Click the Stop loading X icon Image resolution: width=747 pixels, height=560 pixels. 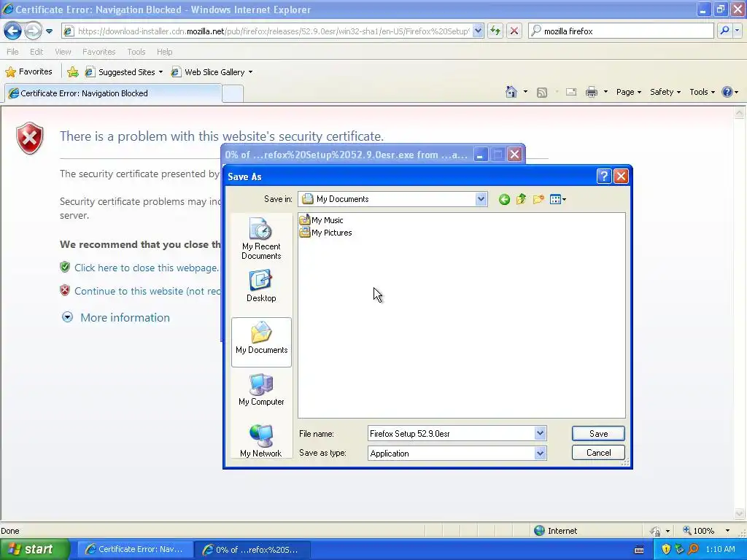coord(514,31)
